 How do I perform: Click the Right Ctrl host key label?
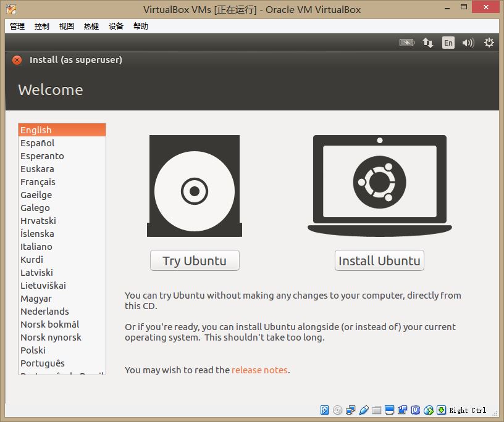468,410
